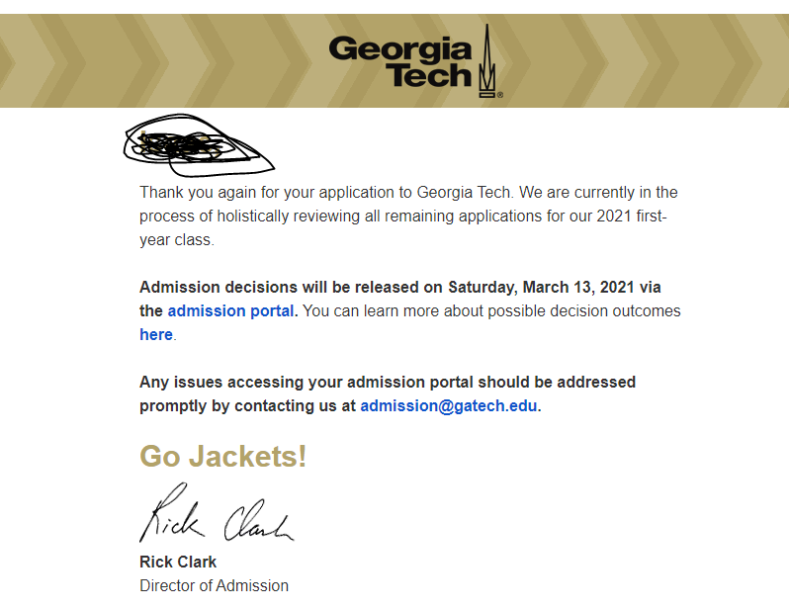Screen dimensions: 789x609
Task: Click Rick Clark's handwritten signature image
Action: (x=216, y=512)
